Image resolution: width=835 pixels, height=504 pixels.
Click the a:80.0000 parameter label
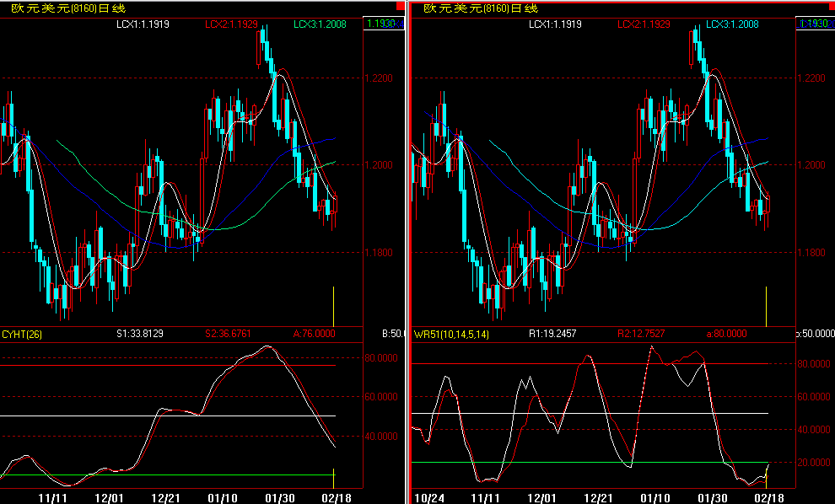(726, 334)
